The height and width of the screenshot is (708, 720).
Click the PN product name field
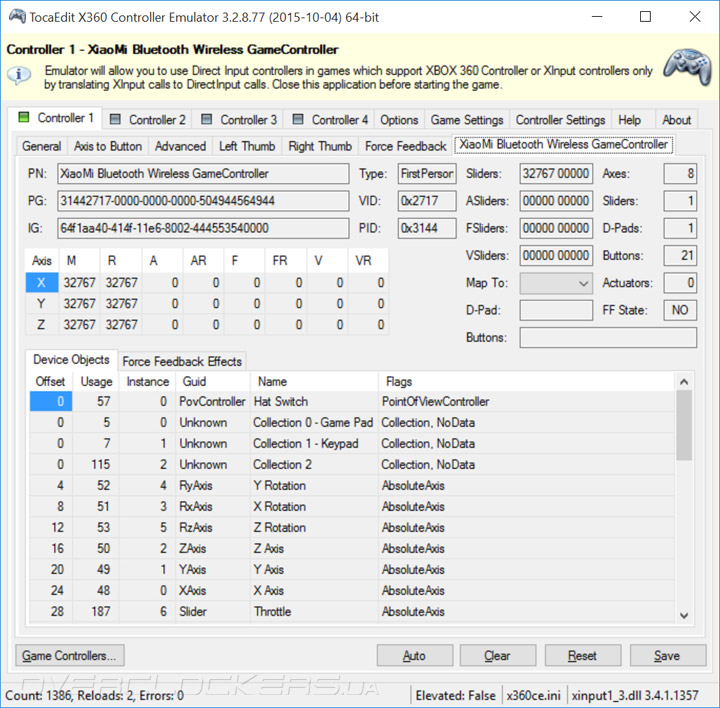[203, 174]
